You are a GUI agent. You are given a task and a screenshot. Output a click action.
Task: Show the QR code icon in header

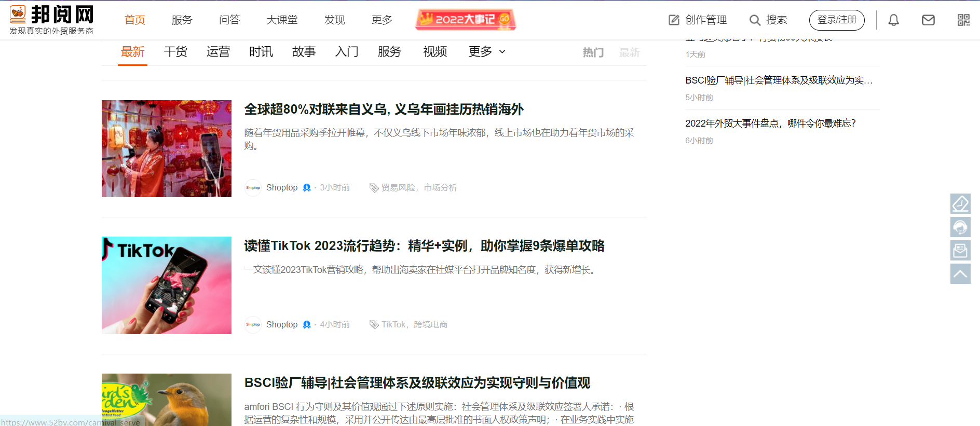pos(963,20)
